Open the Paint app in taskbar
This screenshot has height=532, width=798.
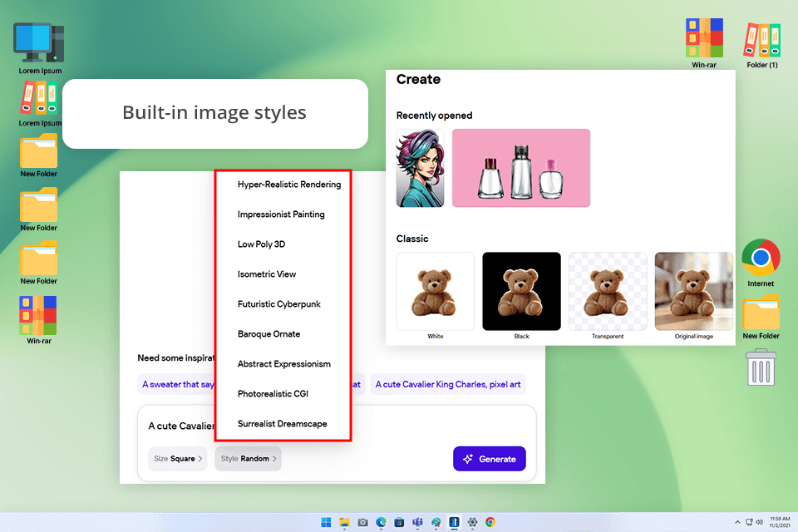pos(436,522)
